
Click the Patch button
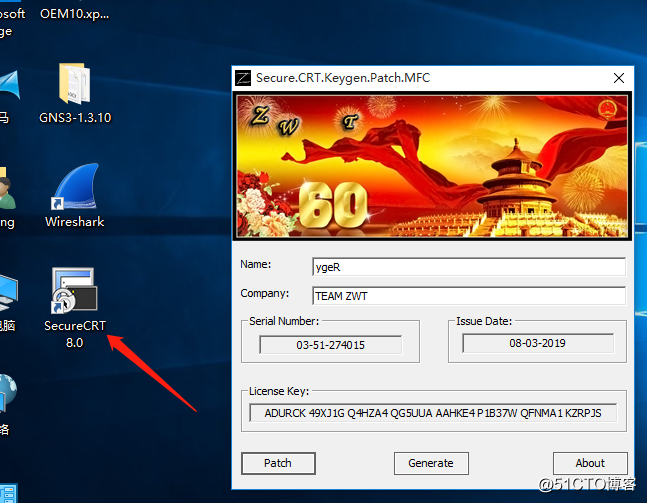278,463
